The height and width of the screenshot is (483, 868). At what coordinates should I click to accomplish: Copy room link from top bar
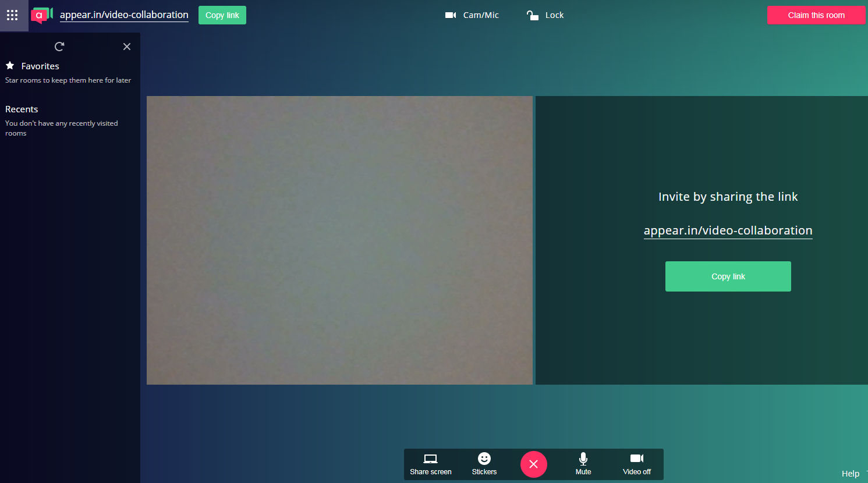222,15
